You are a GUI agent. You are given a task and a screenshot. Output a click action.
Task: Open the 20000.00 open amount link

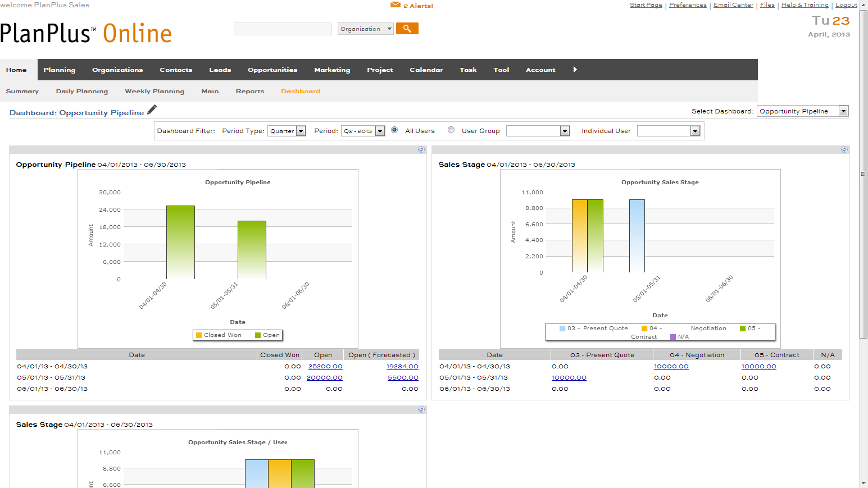(x=325, y=377)
